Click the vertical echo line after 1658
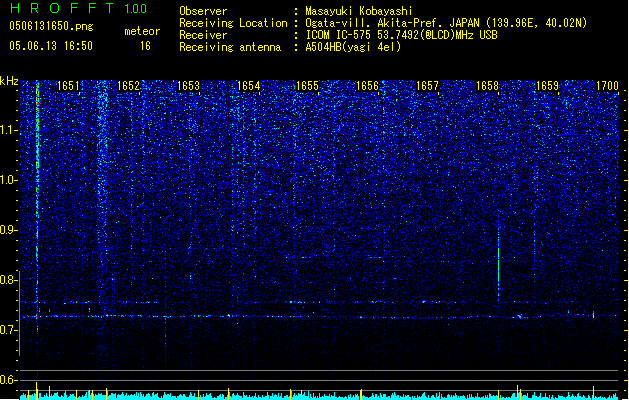Image resolution: width=629 pixels, height=400 pixels. coord(499,263)
